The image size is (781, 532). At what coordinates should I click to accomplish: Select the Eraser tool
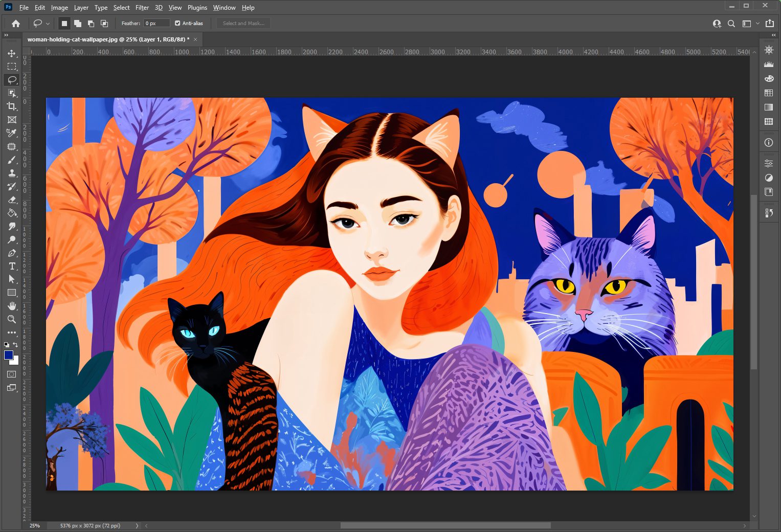coord(12,200)
